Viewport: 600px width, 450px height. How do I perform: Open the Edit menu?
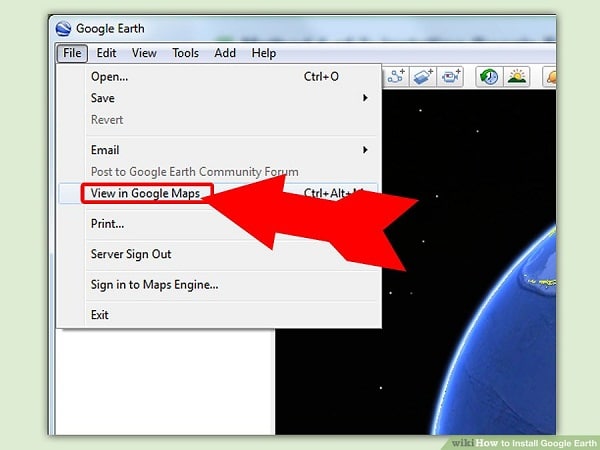(x=106, y=53)
